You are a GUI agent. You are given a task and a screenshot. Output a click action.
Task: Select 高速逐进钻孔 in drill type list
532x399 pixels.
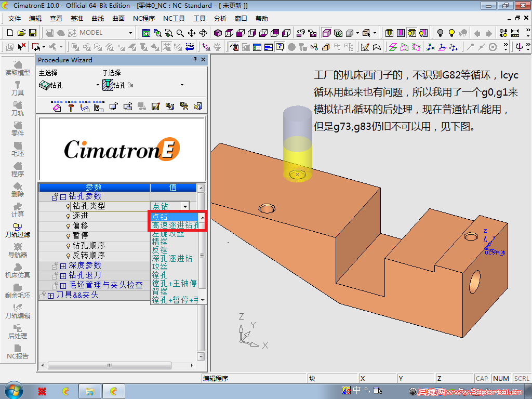[x=175, y=225]
